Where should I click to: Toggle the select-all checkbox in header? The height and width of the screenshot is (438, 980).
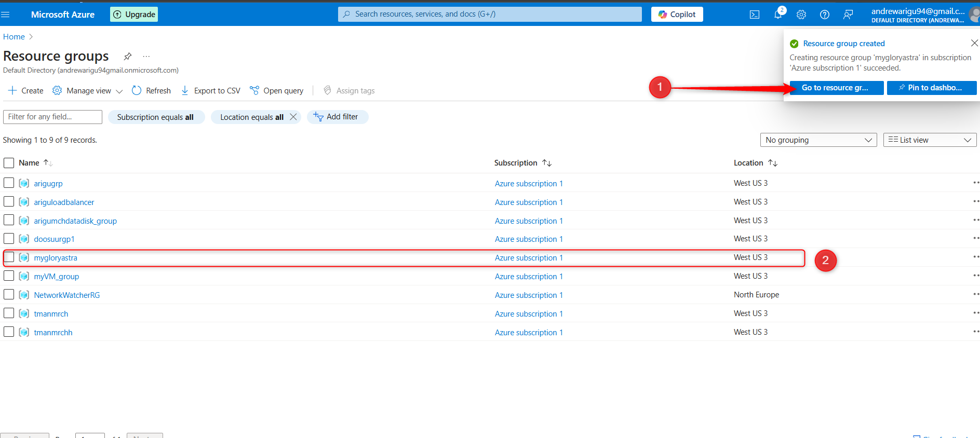click(9, 163)
